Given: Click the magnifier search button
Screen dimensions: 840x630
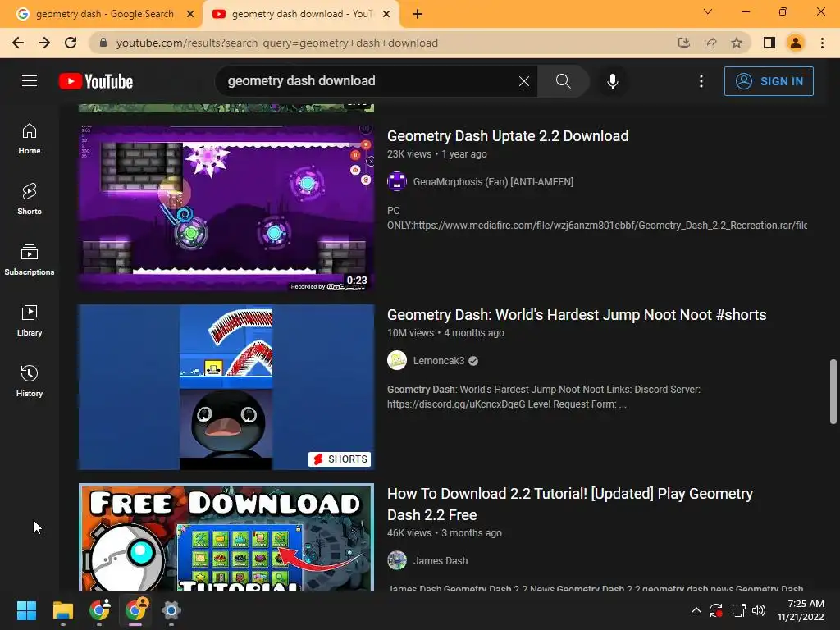Looking at the screenshot, I should pyautogui.click(x=563, y=81).
